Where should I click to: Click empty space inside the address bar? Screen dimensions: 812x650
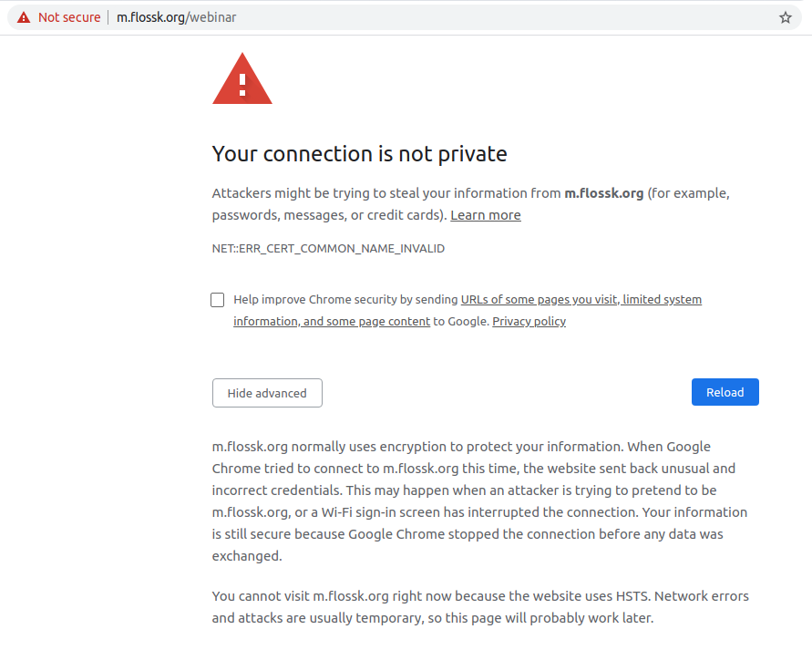coord(501,17)
